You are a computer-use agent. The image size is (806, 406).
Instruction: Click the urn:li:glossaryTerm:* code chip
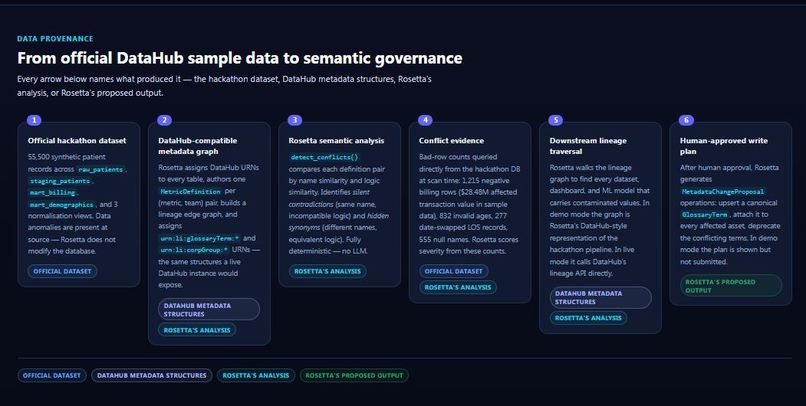[199, 238]
